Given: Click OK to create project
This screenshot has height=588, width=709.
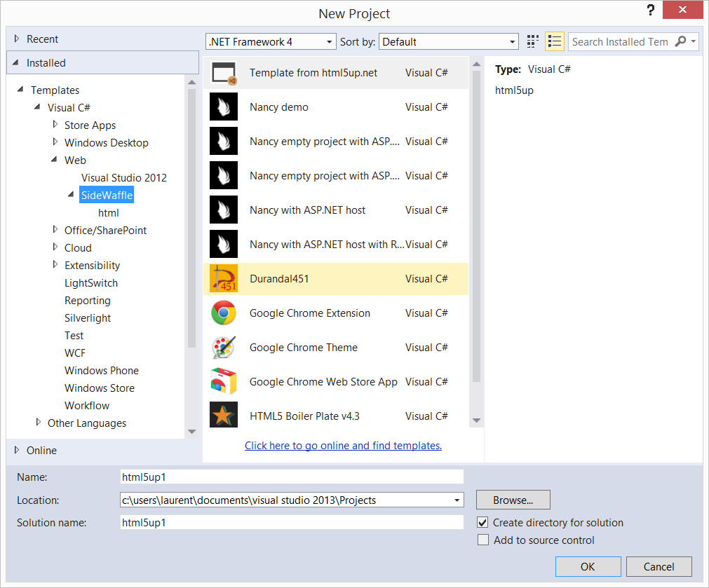Looking at the screenshot, I should [588, 567].
